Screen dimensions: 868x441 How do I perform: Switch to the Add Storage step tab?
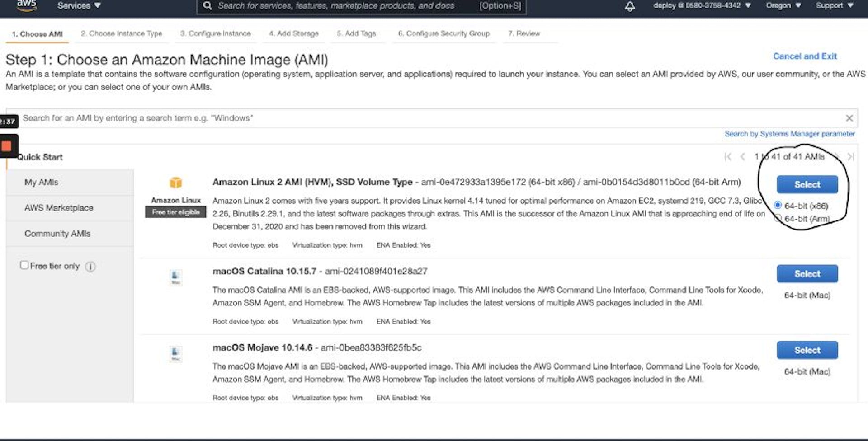click(x=294, y=33)
